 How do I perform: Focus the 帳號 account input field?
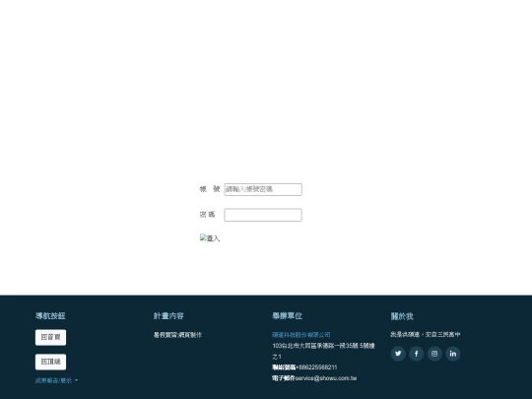click(x=263, y=189)
